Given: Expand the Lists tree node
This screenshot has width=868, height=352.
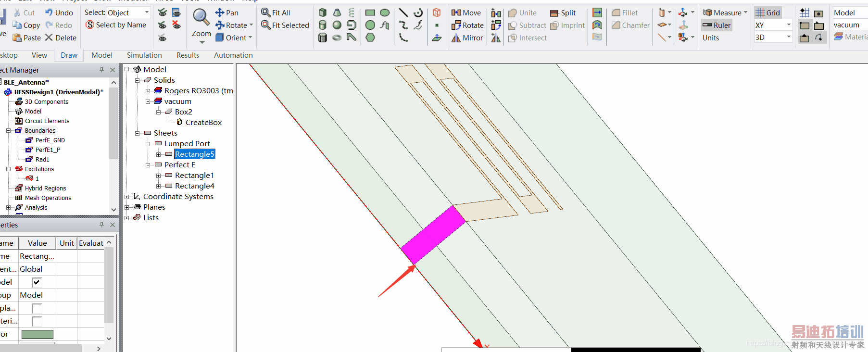Looking at the screenshot, I should (126, 218).
